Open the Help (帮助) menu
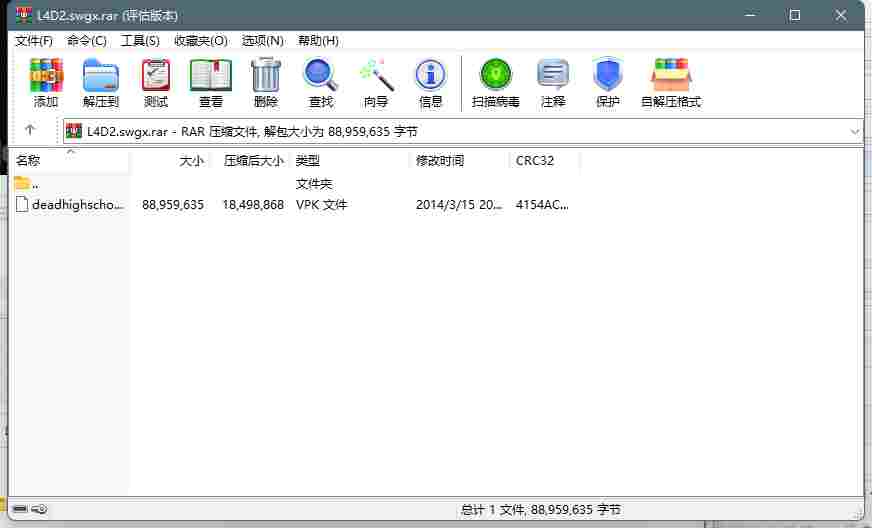This screenshot has height=528, width=872. point(318,41)
